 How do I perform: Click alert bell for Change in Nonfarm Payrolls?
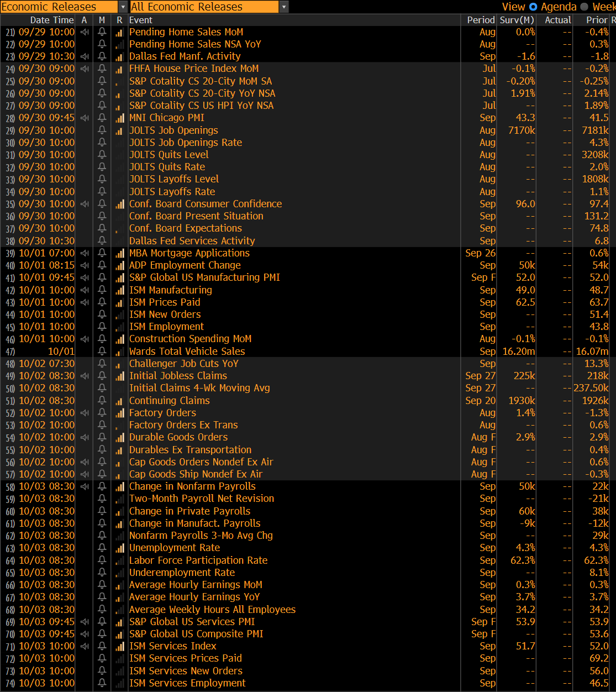[x=102, y=486]
